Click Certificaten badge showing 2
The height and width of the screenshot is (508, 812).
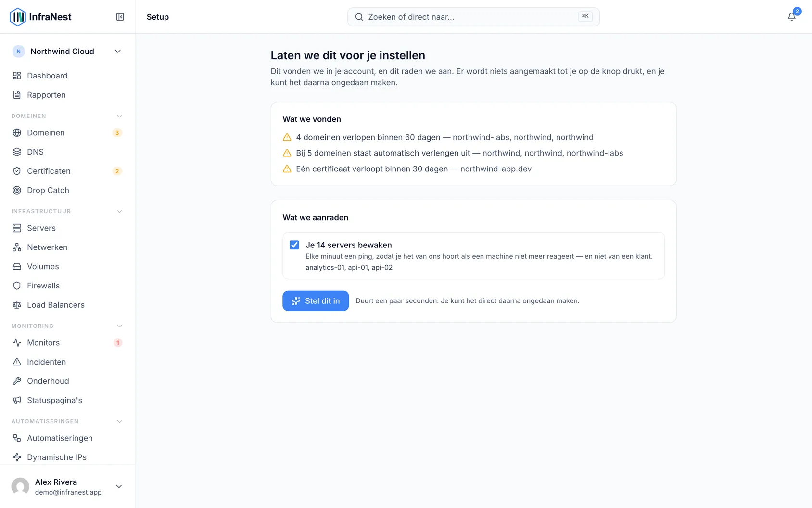tap(117, 171)
